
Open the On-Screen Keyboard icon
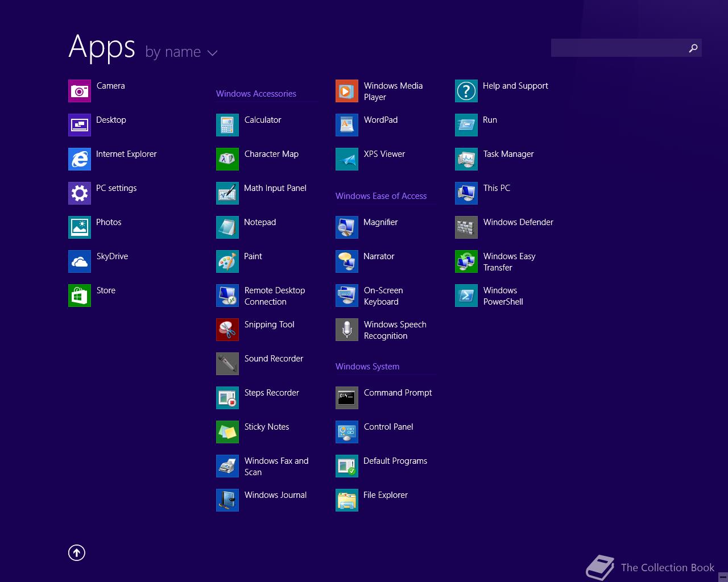tap(347, 296)
